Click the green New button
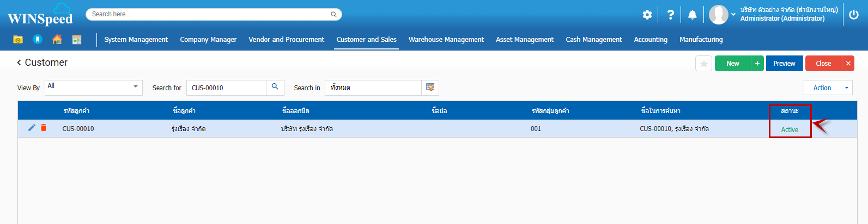The image size is (868, 224). (732, 64)
